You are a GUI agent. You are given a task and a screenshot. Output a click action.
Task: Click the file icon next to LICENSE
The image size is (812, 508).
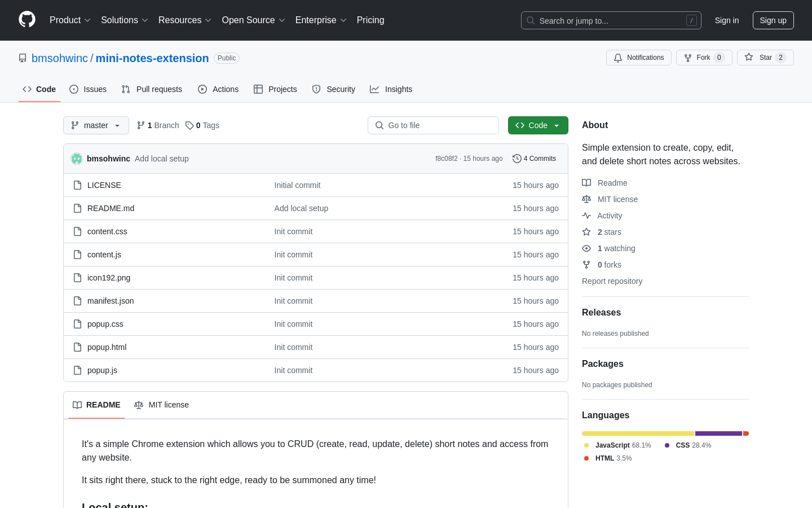point(78,185)
